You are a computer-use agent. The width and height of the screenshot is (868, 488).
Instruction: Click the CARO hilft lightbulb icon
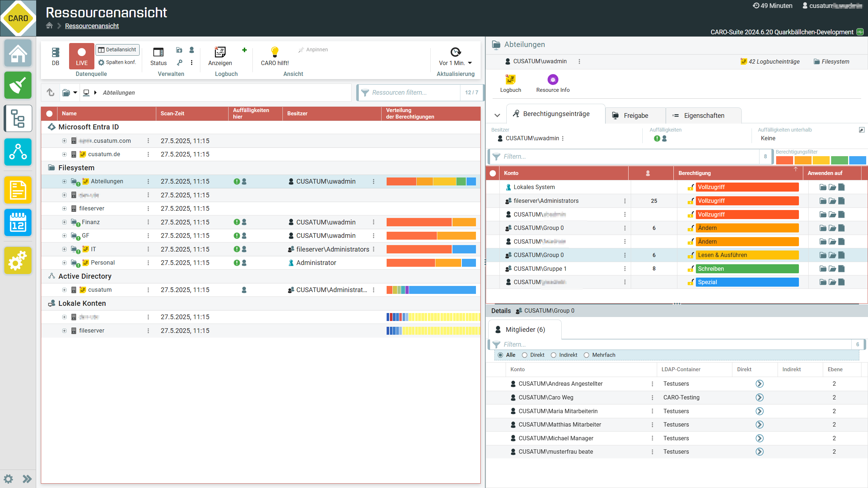pyautogui.click(x=275, y=56)
